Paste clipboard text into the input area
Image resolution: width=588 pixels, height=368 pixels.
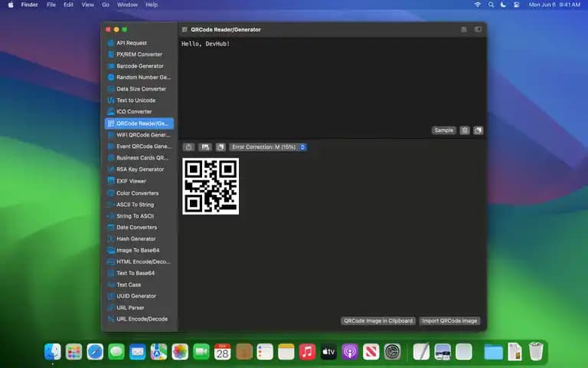(478, 130)
